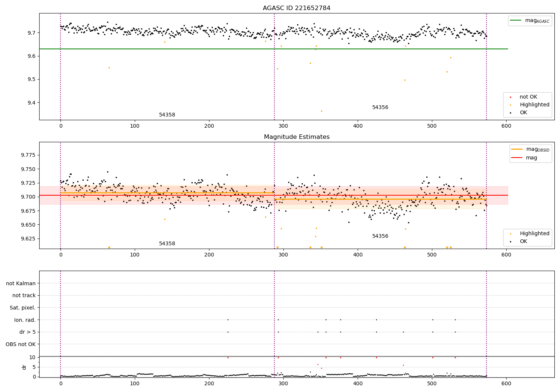Click the 9.625 tick on middle plot y-axis

point(28,239)
